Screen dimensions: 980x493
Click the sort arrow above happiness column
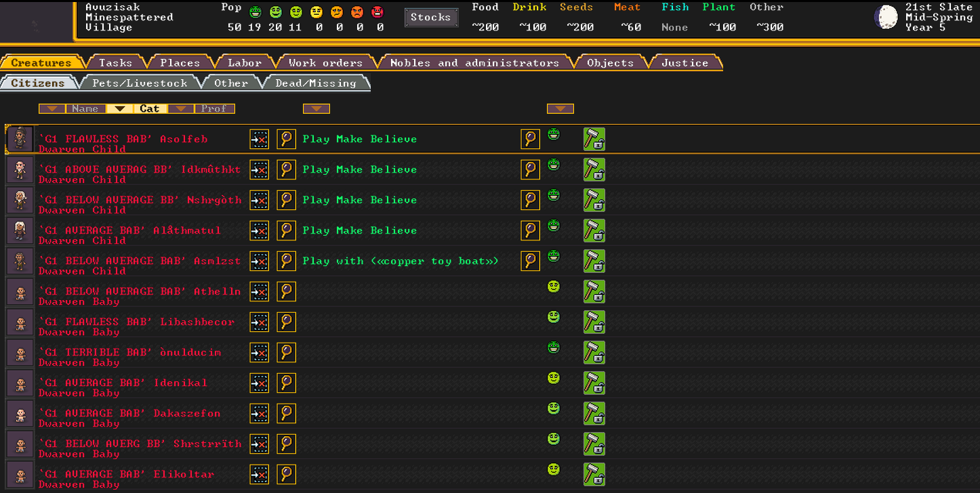[560, 108]
